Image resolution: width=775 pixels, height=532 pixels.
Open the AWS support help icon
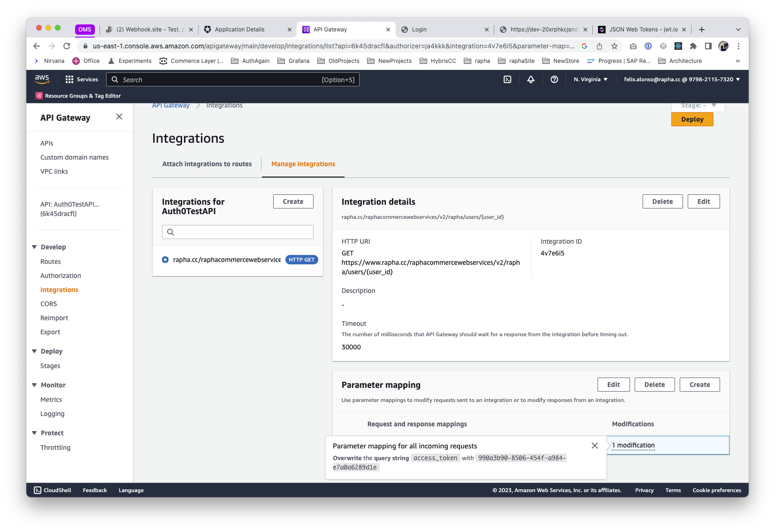point(554,79)
